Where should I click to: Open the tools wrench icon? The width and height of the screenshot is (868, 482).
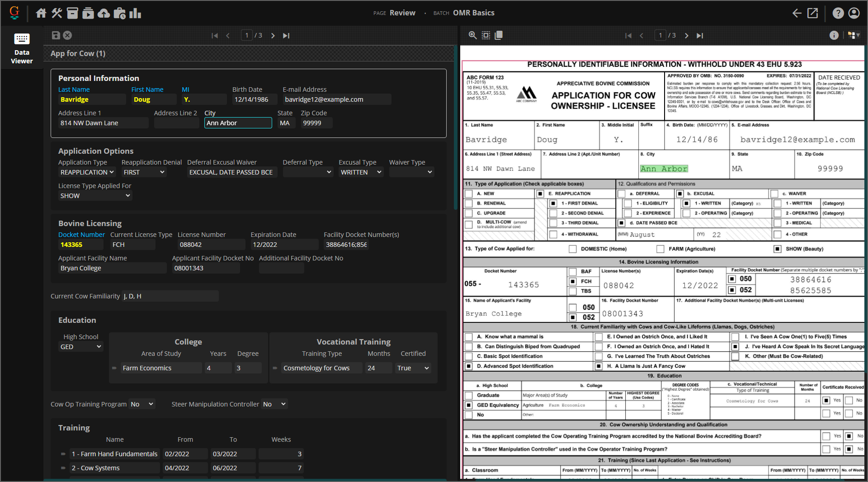point(57,13)
